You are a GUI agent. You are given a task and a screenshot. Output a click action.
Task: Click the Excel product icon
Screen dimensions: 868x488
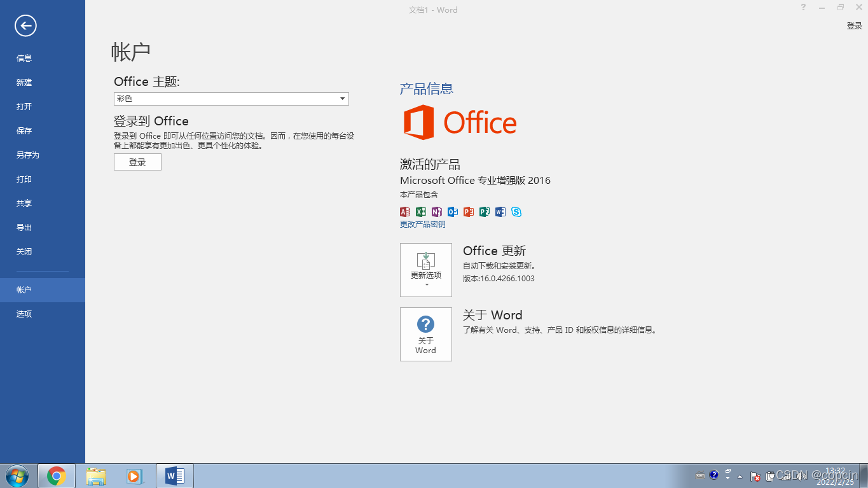(x=421, y=212)
